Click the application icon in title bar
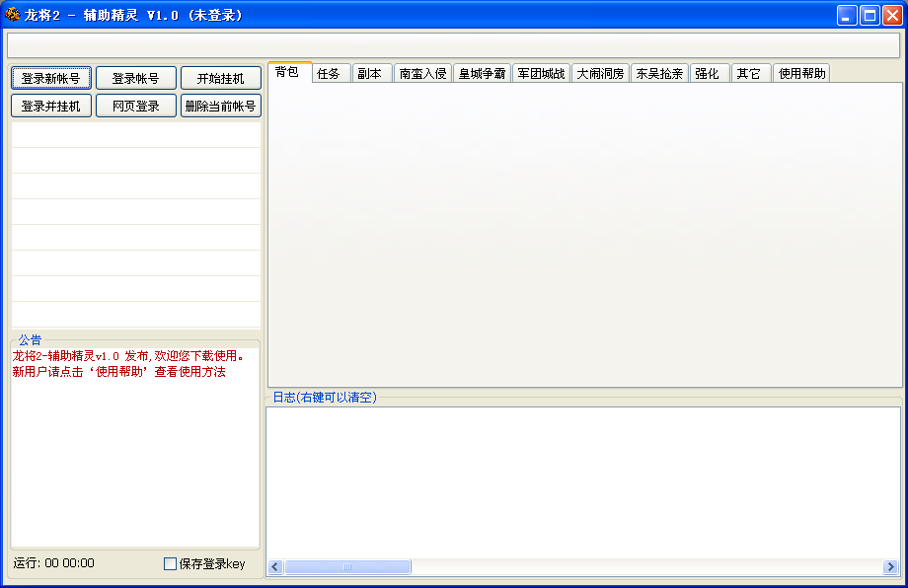908x588 pixels. tap(12, 15)
